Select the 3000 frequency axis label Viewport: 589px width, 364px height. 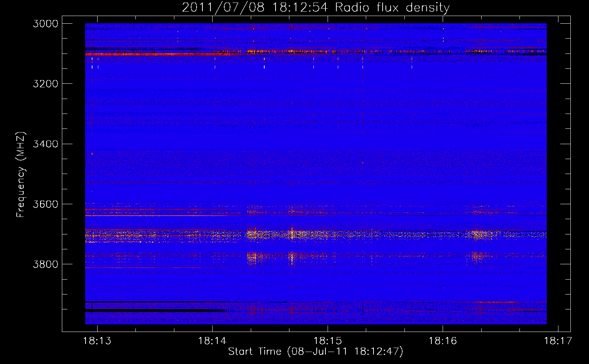coord(46,24)
